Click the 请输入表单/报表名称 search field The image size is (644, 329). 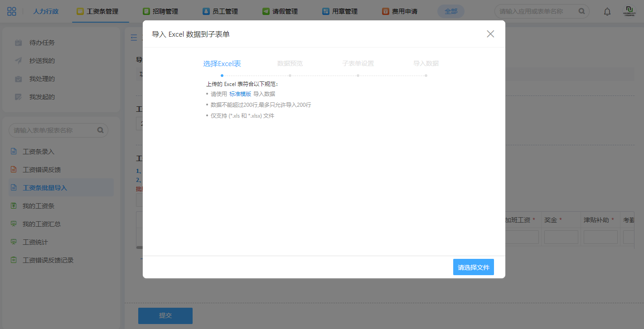coord(53,130)
